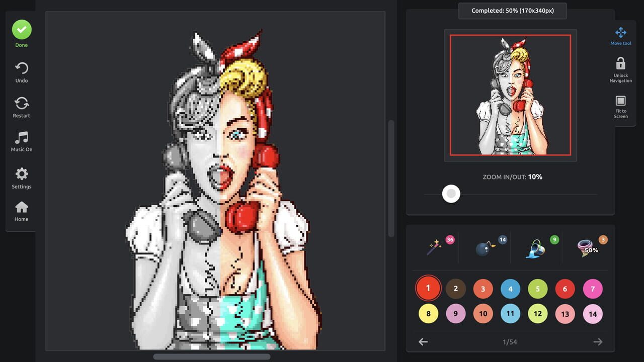
Task: Open the Settings gear
Action: pyautogui.click(x=22, y=174)
